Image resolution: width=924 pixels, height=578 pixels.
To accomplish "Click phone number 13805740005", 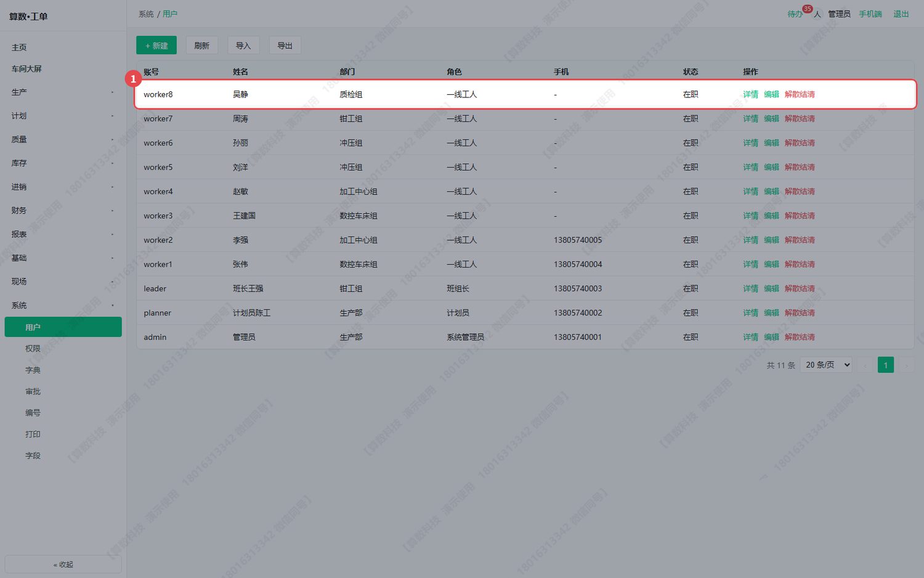I will click(578, 240).
